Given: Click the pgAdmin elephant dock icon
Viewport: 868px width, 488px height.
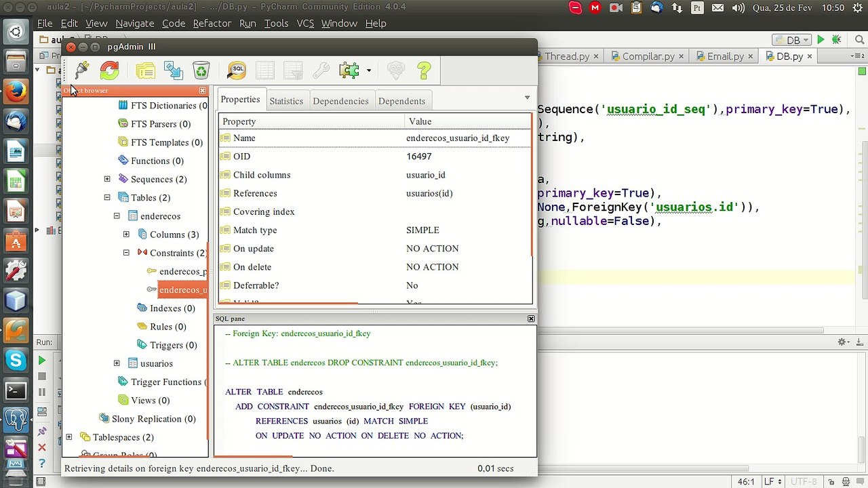Looking at the screenshot, I should 16,420.
